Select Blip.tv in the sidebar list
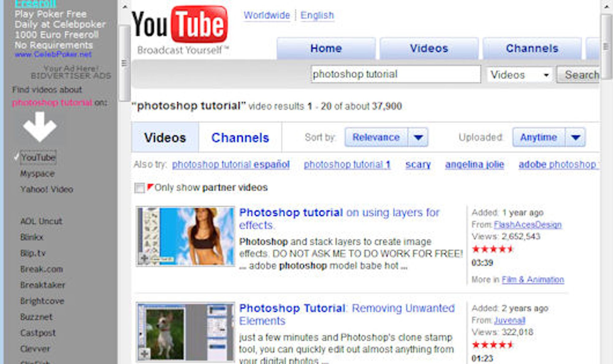613x364 pixels. (x=33, y=253)
